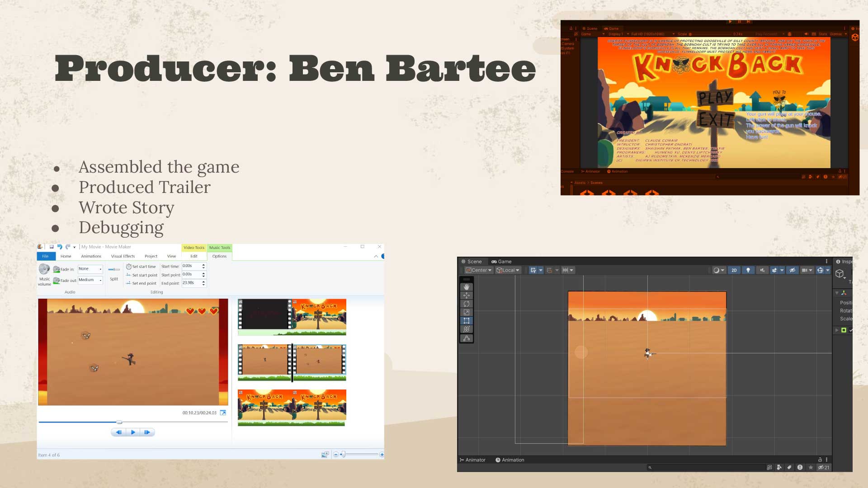Select the Rotate tool in scene toolbar

coord(467,304)
